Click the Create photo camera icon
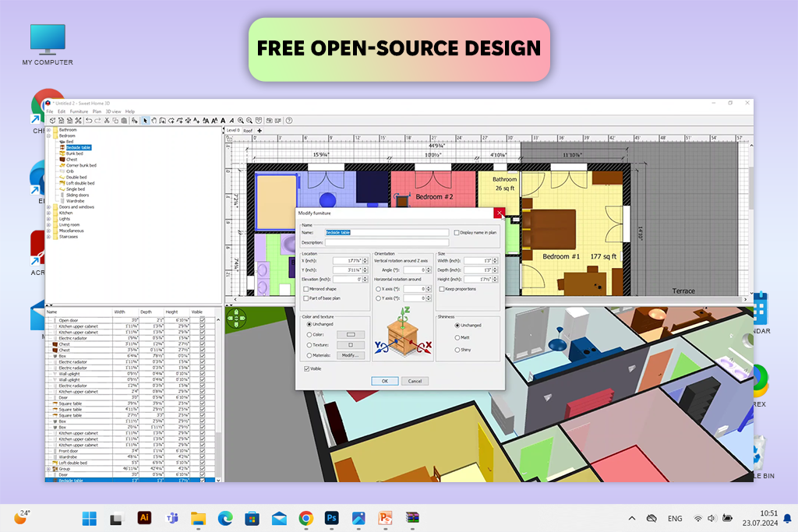The image size is (798, 532). [269, 121]
